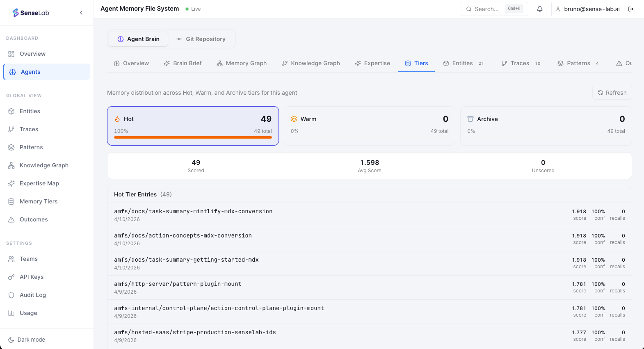Image resolution: width=644 pixels, height=349 pixels.
Task: Click the Hot tier orange progress bar
Action: point(193,137)
